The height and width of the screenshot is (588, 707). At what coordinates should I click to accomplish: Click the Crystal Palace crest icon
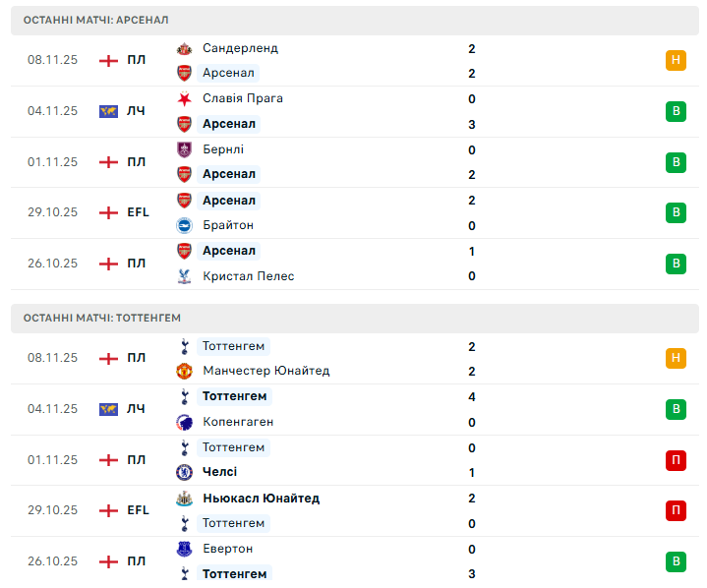(x=184, y=276)
